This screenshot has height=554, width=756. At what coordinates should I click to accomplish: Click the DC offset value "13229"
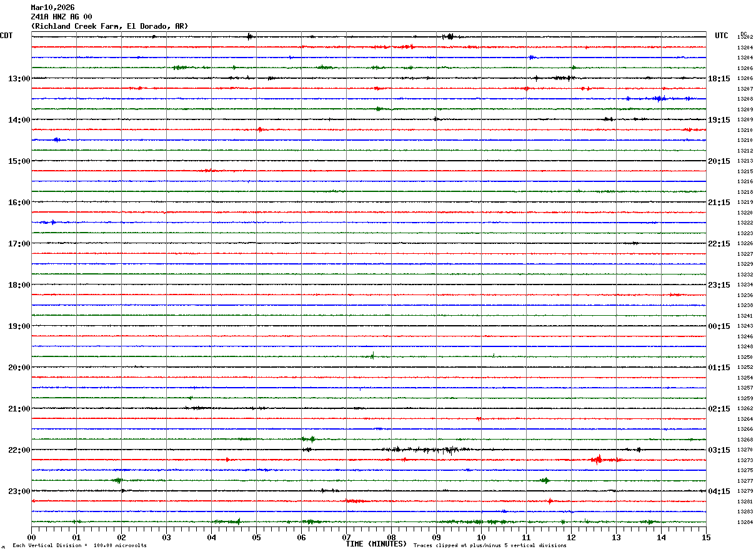point(745,264)
